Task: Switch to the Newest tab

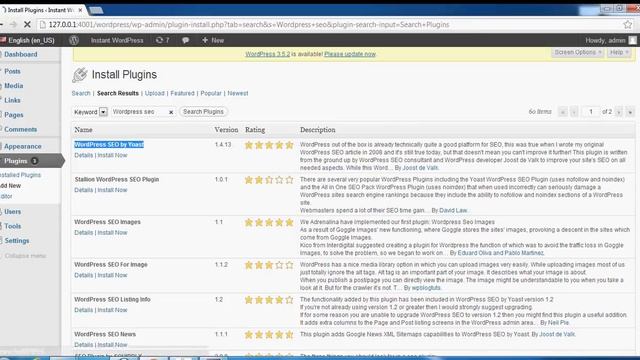Action: [238, 93]
